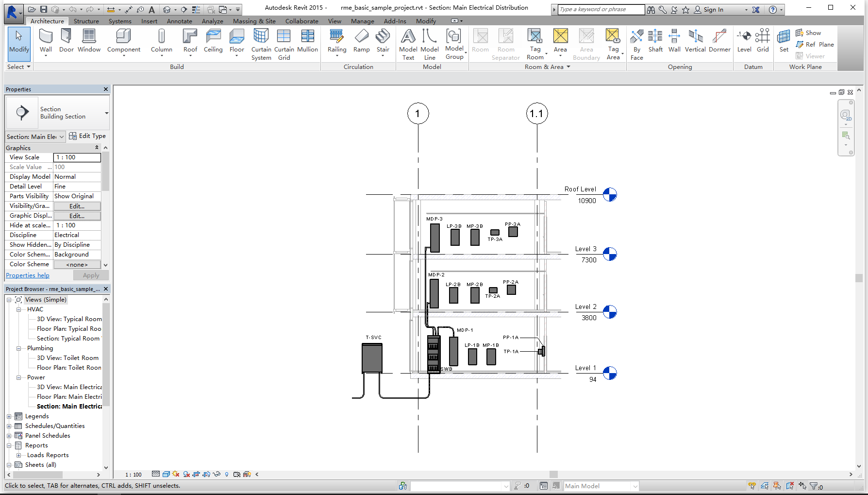This screenshot has width=868, height=495.
Task: Pick the Curtain Grid tool
Action: (284, 44)
